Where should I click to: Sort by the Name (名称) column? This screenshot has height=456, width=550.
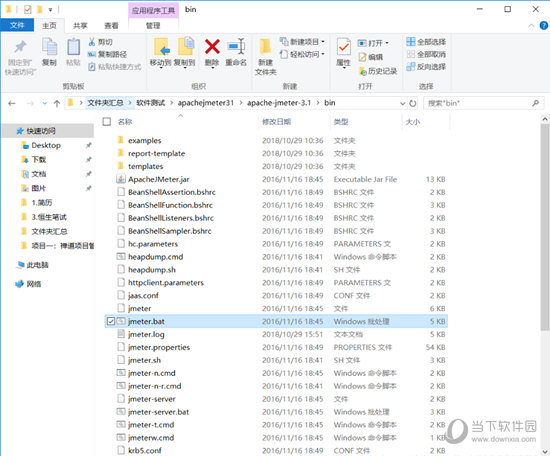click(x=125, y=122)
